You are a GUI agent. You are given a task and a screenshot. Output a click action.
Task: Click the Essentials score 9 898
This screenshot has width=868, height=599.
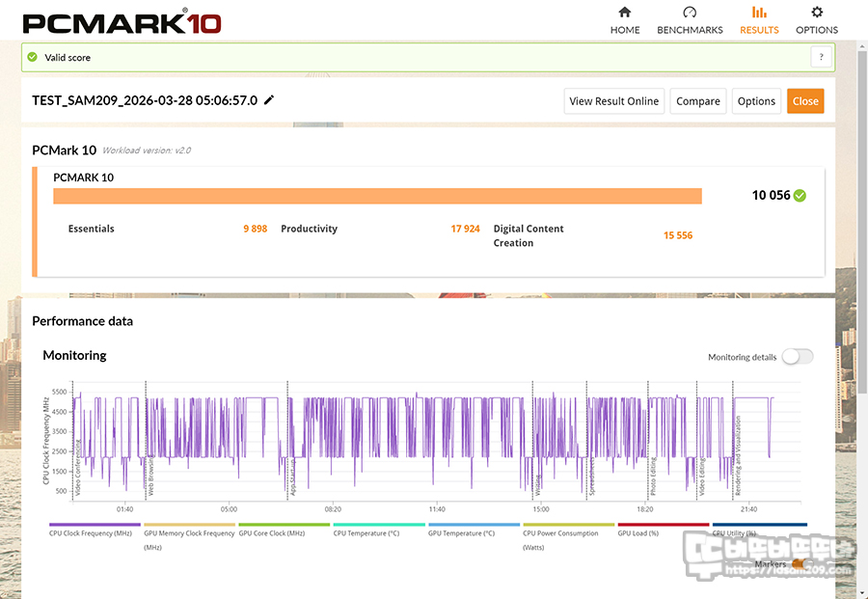point(256,229)
